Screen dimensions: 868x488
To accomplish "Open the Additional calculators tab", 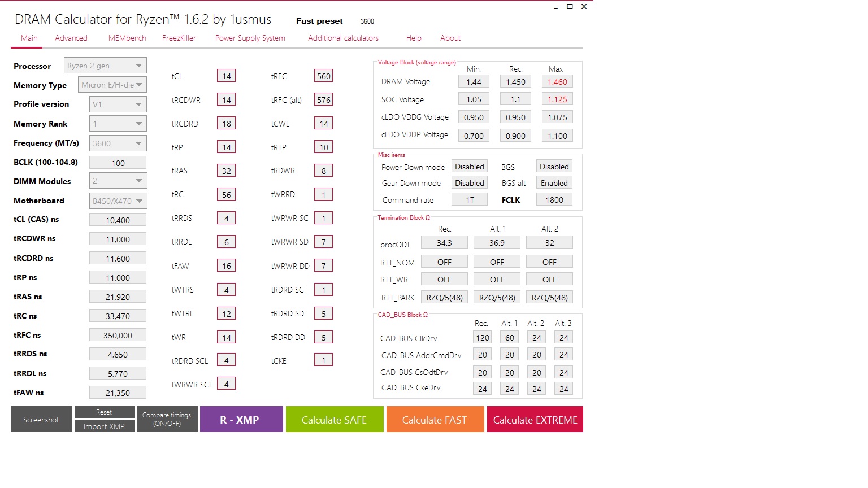I will pyautogui.click(x=344, y=38).
